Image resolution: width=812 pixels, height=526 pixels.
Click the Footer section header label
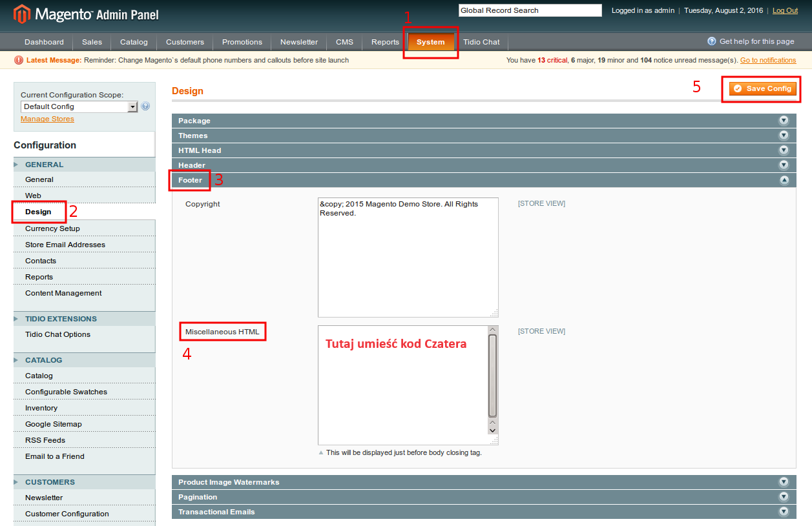(190, 180)
